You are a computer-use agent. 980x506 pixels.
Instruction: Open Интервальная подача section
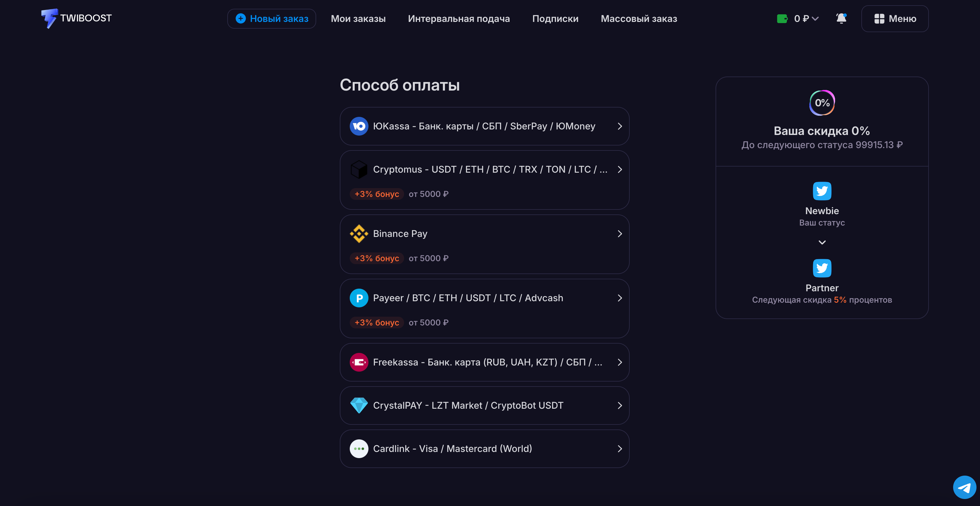(x=459, y=19)
